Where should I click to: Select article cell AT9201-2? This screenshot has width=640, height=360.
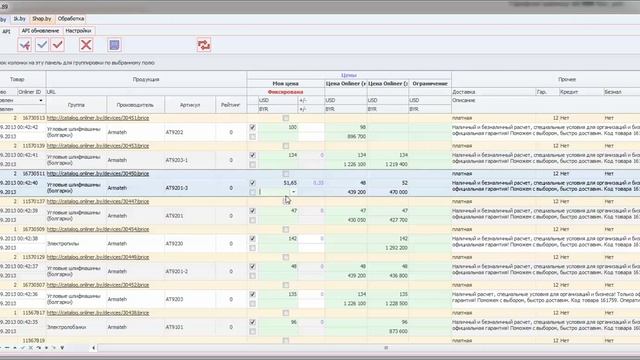click(x=190, y=271)
